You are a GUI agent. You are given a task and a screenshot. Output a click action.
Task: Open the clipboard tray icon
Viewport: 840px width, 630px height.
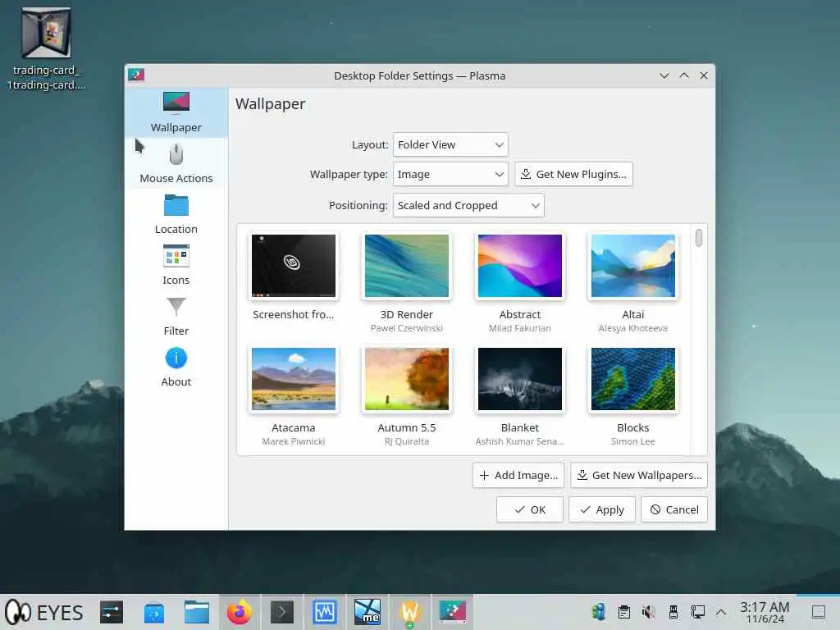point(623,612)
